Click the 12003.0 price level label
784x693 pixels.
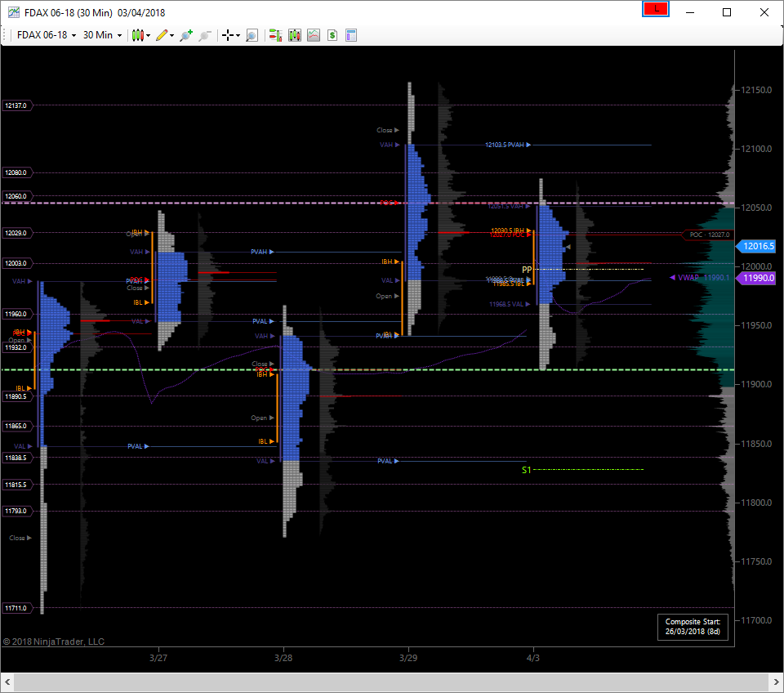17,263
